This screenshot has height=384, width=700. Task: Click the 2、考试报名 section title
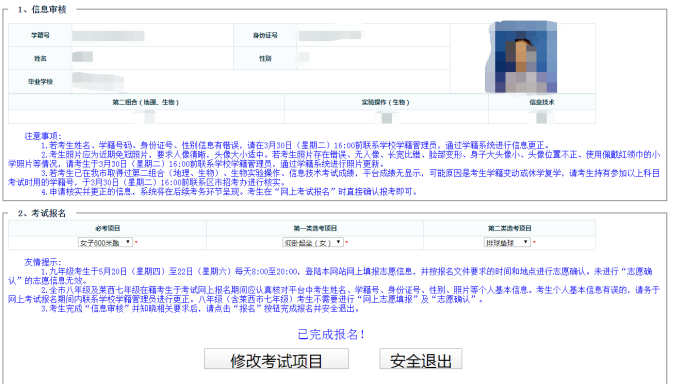(42, 213)
